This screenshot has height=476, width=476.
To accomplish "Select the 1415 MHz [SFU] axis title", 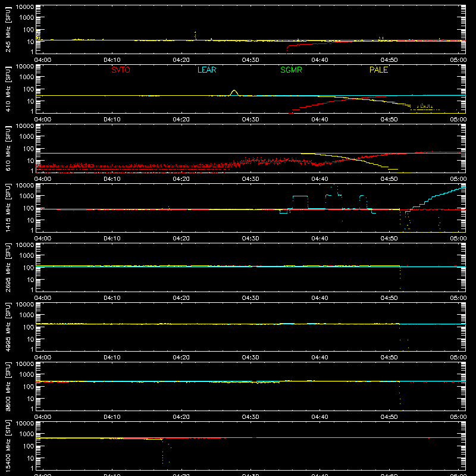I will coord(8,208).
